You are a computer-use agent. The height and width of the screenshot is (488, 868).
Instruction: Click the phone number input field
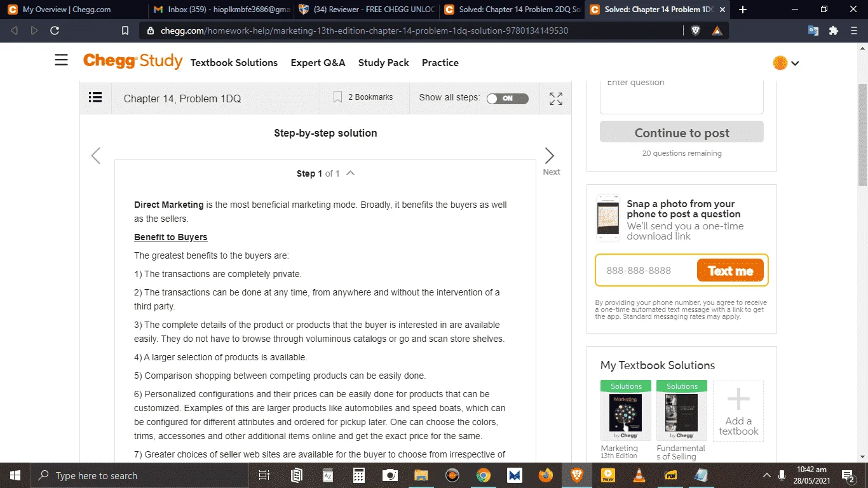[x=646, y=271]
